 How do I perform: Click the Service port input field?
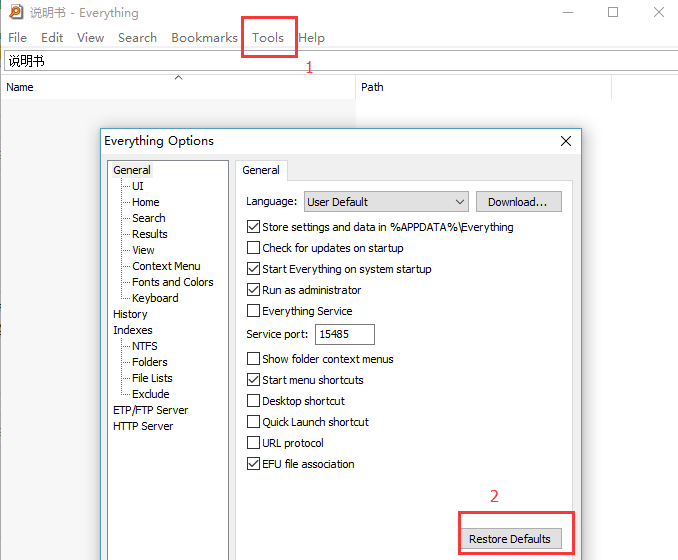point(344,334)
